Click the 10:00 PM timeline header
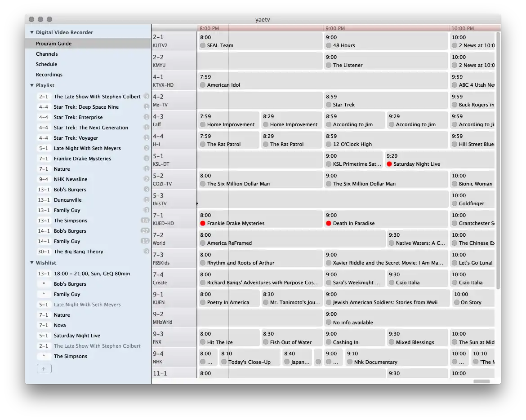Screen dimensions: 526x420 click(x=463, y=28)
